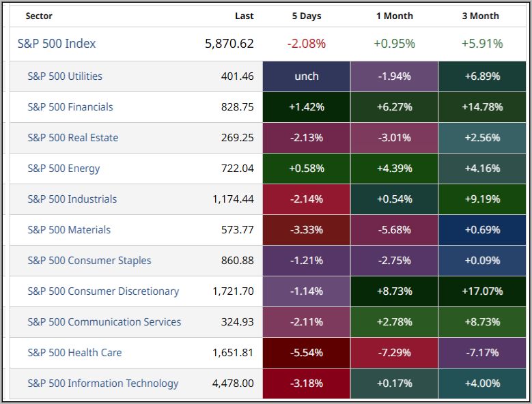Select S&P 500 Consumer Staples link
The height and width of the screenshot is (404, 532).
[89, 261]
